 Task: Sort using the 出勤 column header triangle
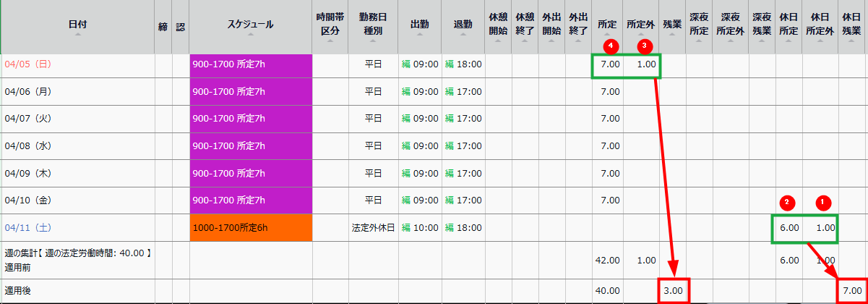[x=419, y=35]
